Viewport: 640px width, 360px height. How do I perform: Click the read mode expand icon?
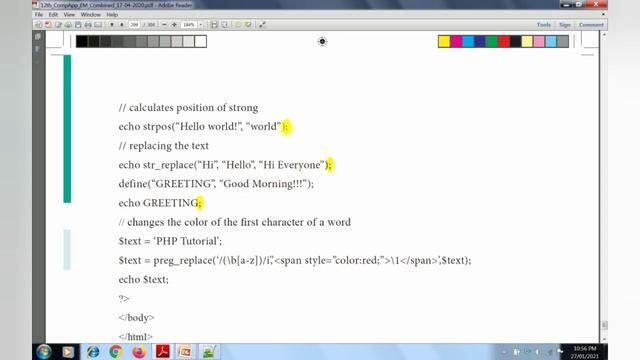tap(262, 25)
